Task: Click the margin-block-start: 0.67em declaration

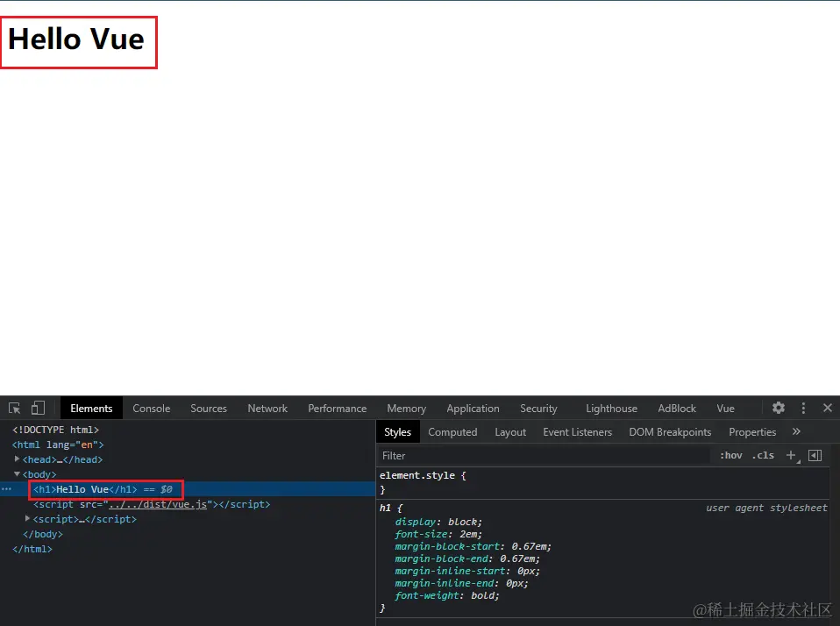Action: click(473, 546)
